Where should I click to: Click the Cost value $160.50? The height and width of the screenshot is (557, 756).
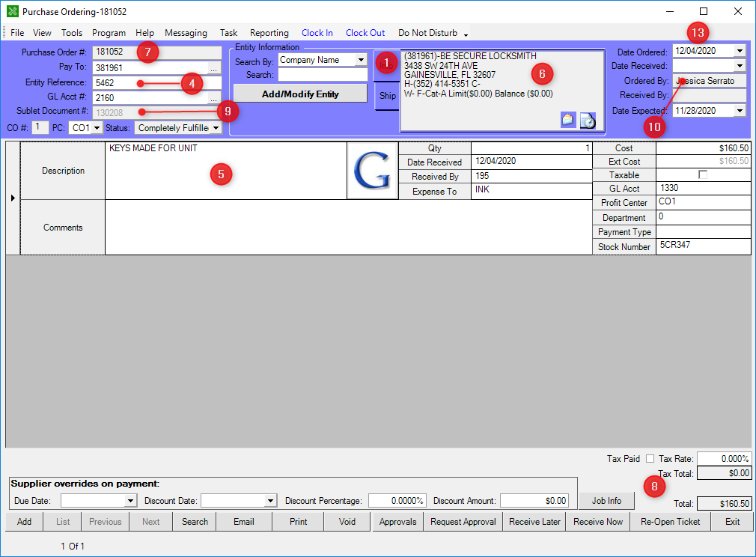tap(703, 148)
